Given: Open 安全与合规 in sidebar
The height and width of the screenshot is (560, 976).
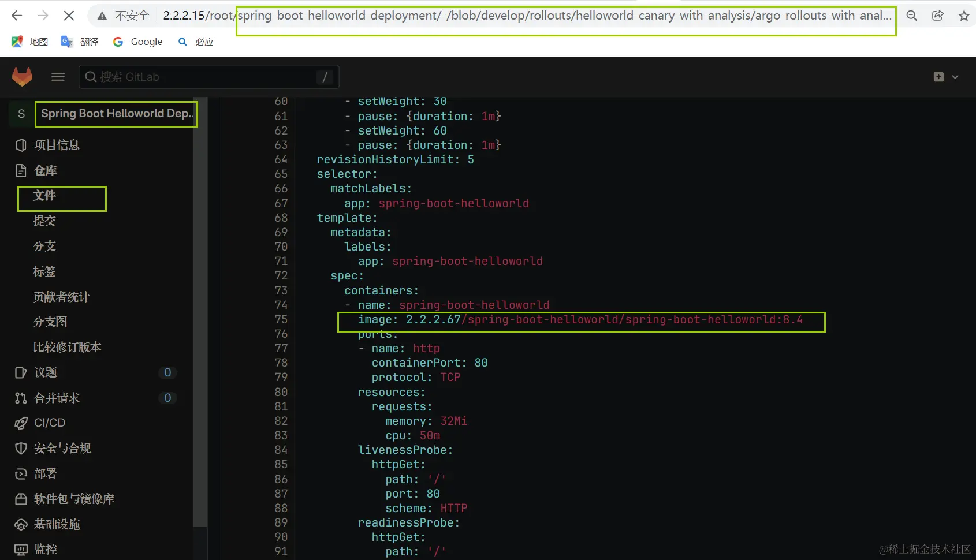Looking at the screenshot, I should coord(62,448).
